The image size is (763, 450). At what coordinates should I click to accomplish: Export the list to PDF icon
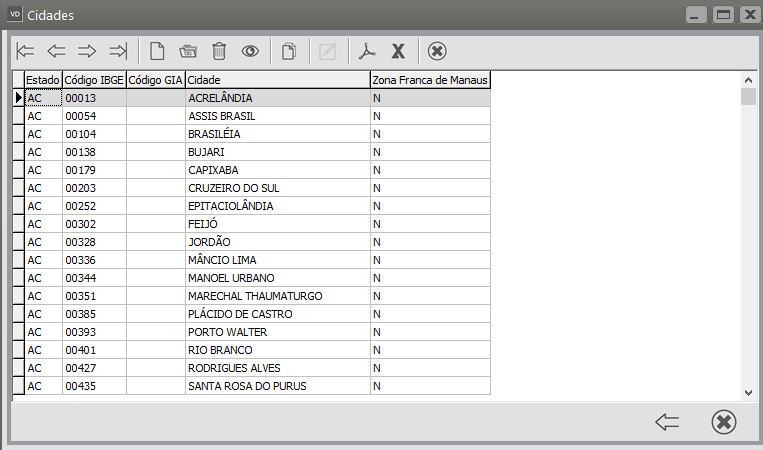[367, 51]
